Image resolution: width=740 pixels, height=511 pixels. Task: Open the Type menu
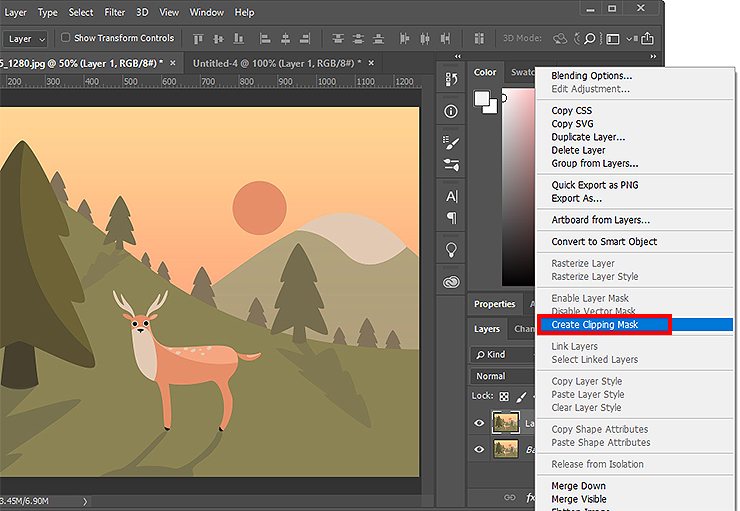tap(48, 13)
